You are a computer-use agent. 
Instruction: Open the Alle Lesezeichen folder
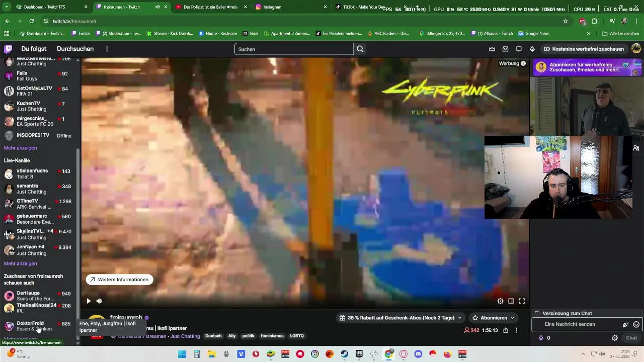[621, 34]
